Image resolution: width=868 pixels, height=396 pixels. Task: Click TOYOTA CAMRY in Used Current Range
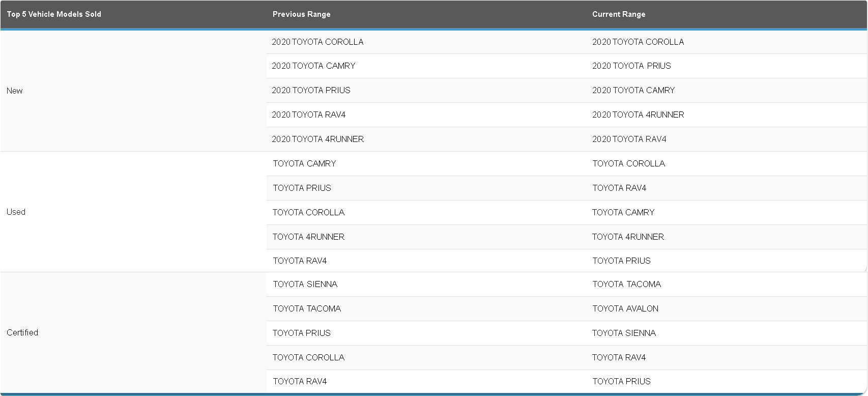(623, 212)
